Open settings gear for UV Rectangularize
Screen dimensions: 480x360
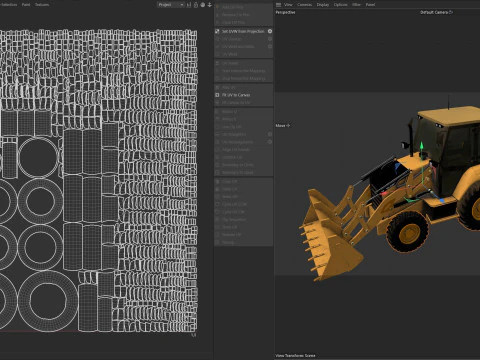pyautogui.click(x=270, y=142)
